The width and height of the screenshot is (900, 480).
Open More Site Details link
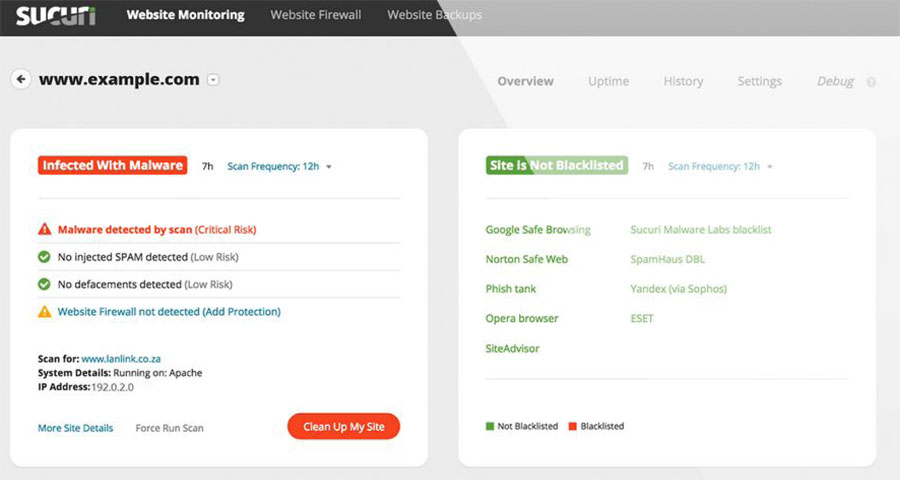[x=75, y=428]
